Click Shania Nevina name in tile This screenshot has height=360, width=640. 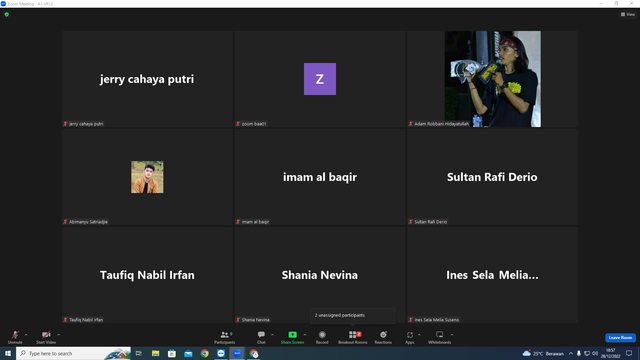point(320,275)
